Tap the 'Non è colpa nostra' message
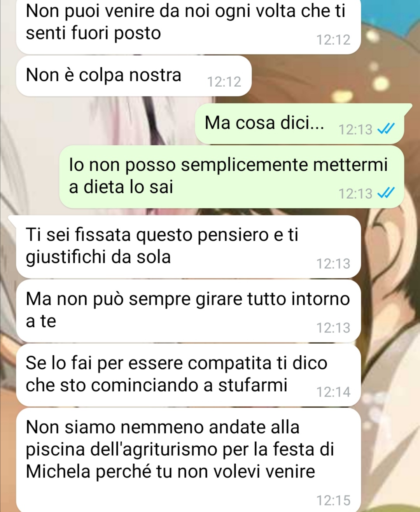Image resolution: width=420 pixels, height=512 pixels. tap(134, 76)
